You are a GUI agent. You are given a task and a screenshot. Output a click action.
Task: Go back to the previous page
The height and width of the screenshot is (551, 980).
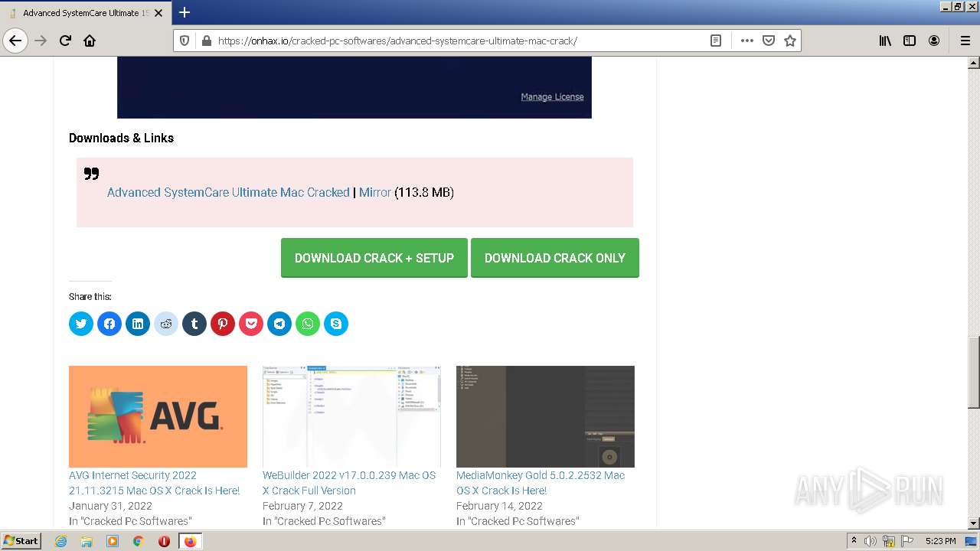pos(15,41)
